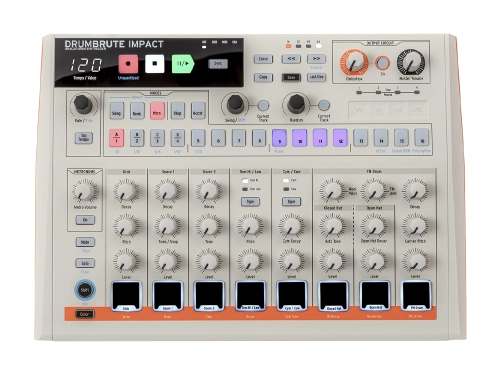Click the round blue-ringed Shift button
The height and width of the screenshot is (375, 500).
[85, 290]
